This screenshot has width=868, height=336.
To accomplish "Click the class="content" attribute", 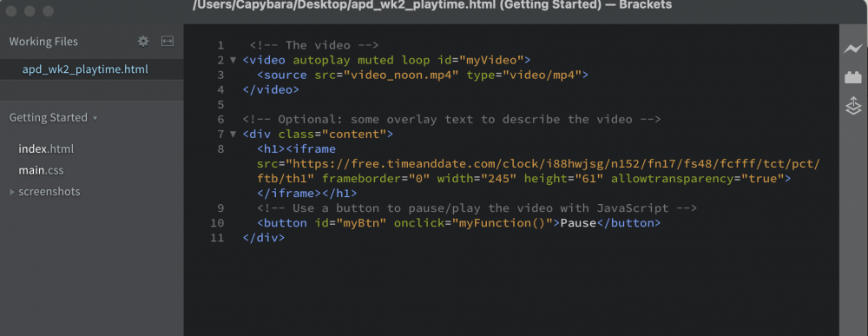I will (332, 134).
